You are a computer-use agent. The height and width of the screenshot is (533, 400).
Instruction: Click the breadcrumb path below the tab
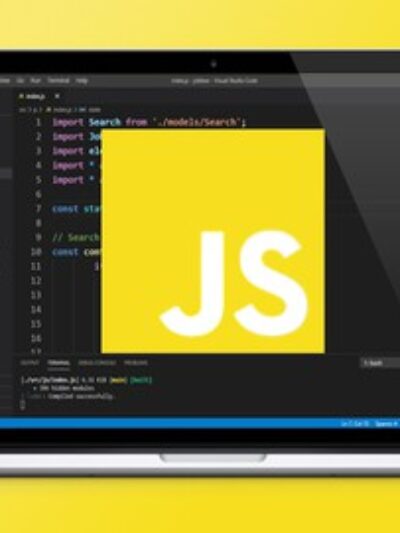[59, 110]
